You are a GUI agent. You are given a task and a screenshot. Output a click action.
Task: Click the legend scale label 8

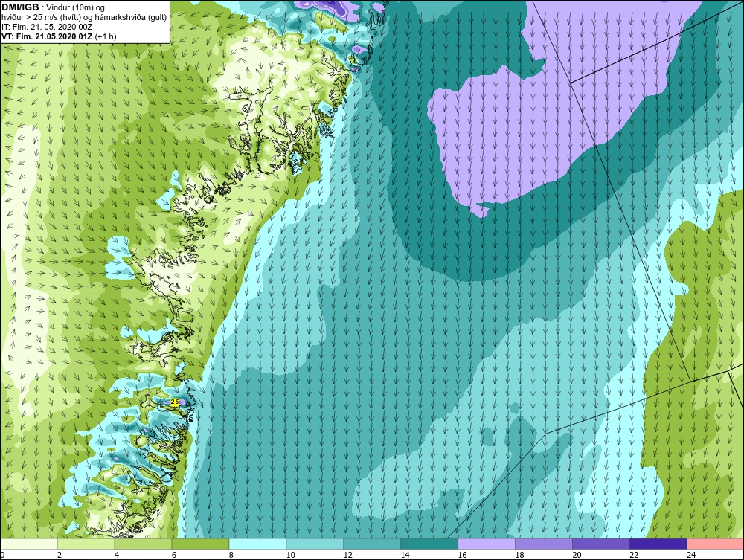tap(231, 555)
